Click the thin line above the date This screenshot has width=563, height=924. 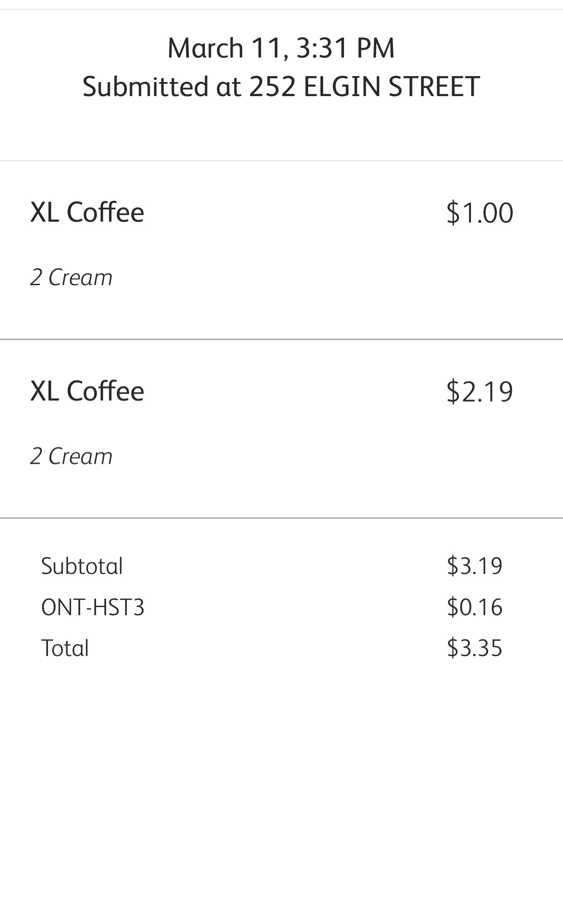[x=281, y=10]
